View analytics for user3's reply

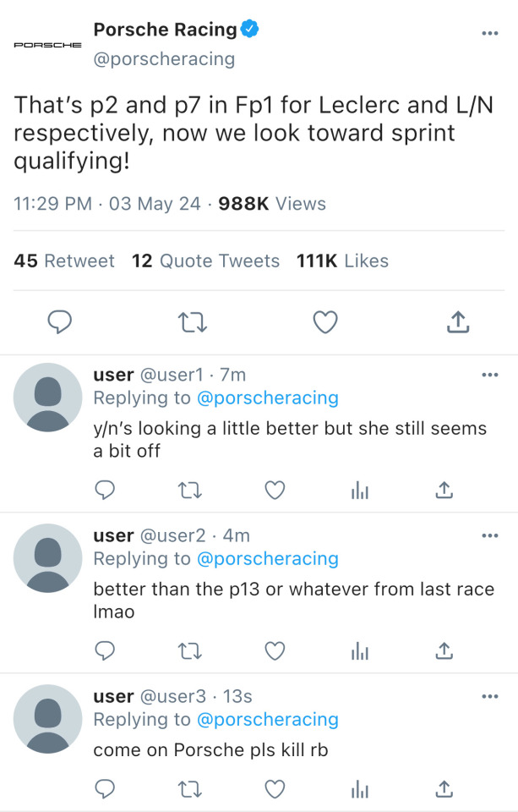point(360,789)
